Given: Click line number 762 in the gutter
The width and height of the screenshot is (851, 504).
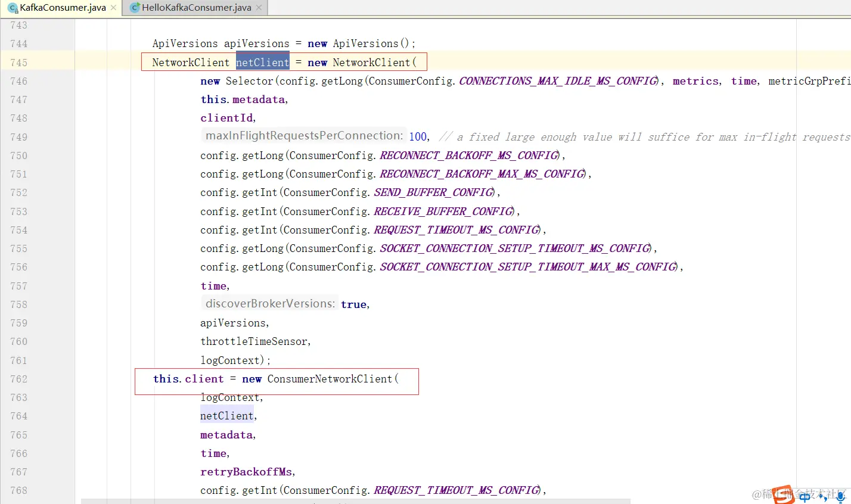Looking at the screenshot, I should pos(18,379).
